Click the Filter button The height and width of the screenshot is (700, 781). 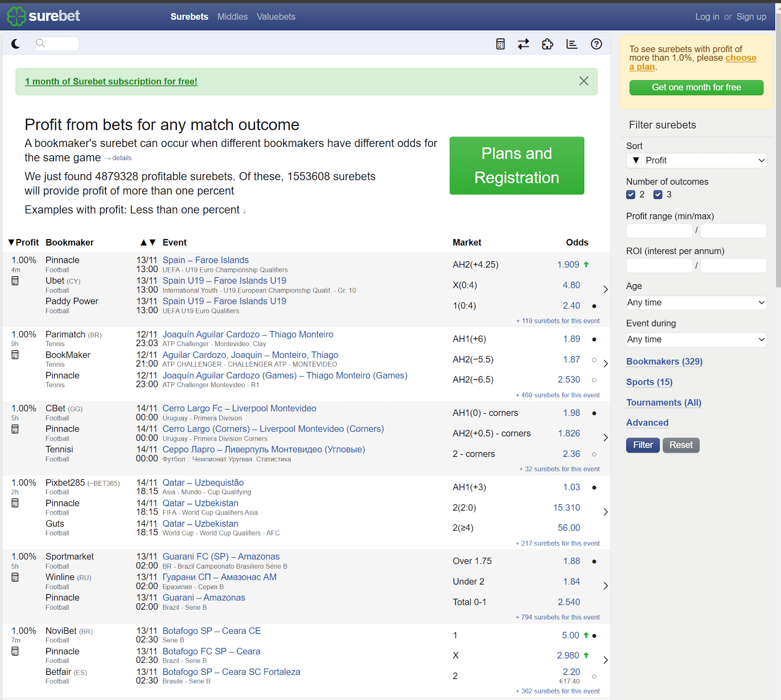point(642,445)
